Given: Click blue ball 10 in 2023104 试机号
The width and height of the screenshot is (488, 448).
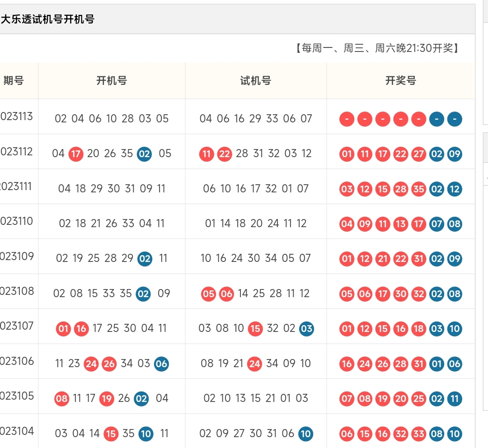Looking at the screenshot, I should [306, 434].
